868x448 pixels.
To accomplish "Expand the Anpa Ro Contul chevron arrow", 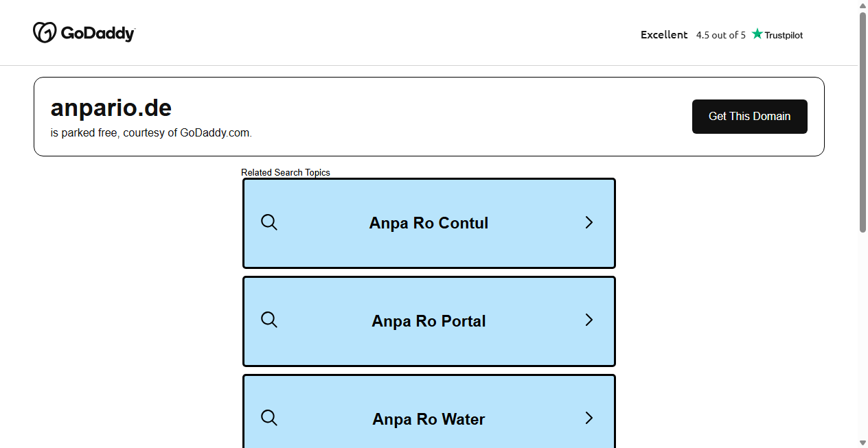I will pos(589,222).
